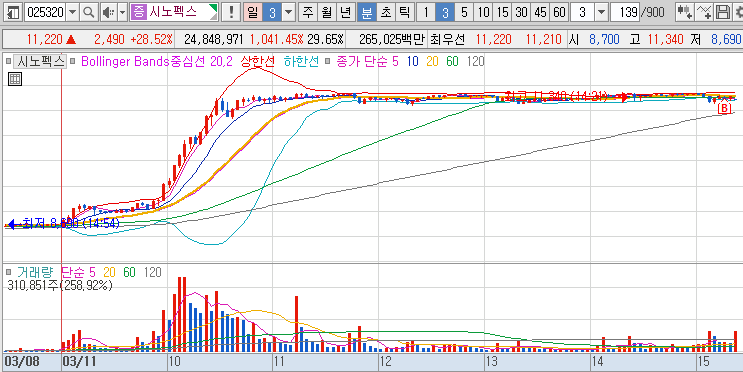Click the add indicator line icon

tap(705, 12)
